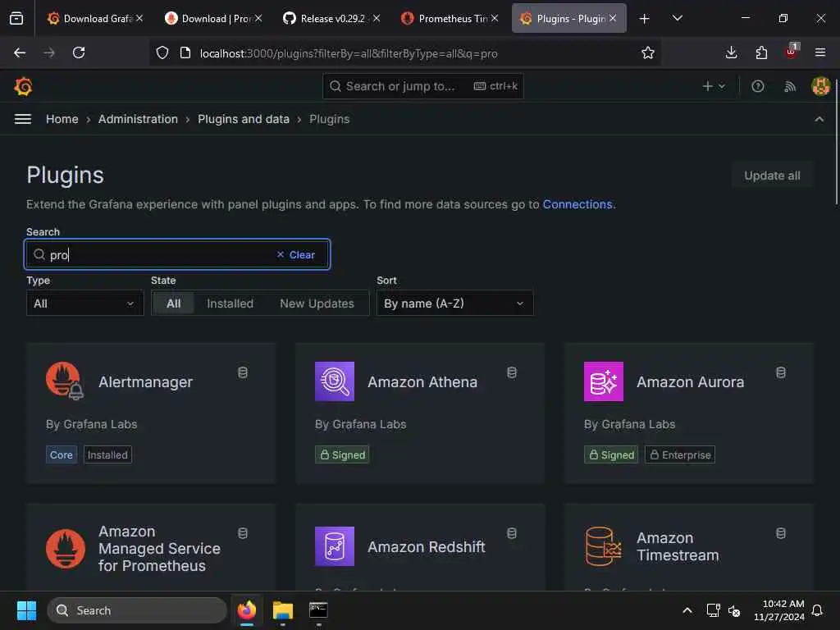The image size is (840, 630).
Task: Open the Firefox extensions puzzle icon
Action: pos(761,52)
